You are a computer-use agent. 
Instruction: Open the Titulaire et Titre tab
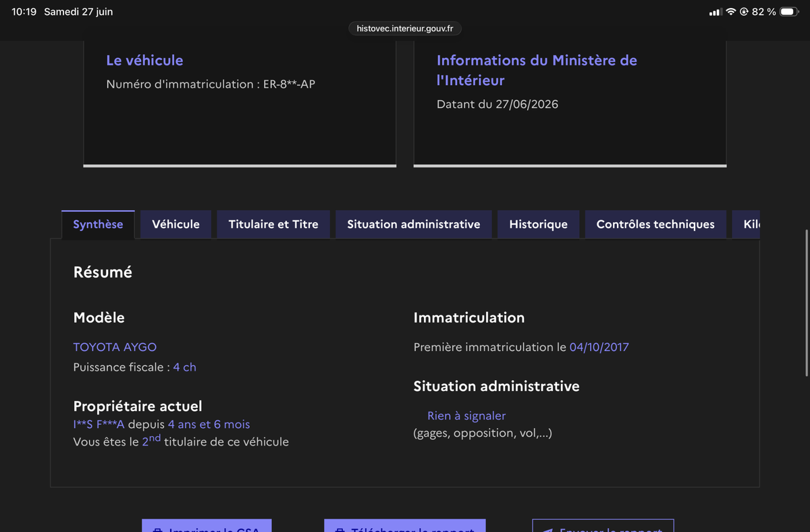(273, 224)
